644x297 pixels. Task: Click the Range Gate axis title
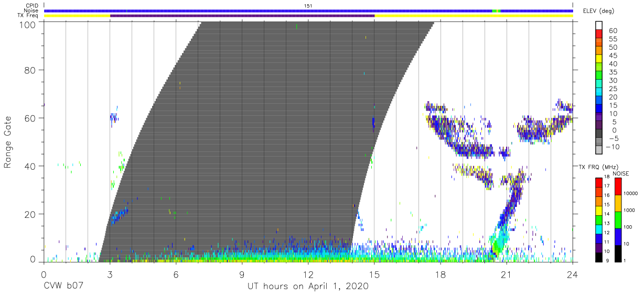click(8, 142)
